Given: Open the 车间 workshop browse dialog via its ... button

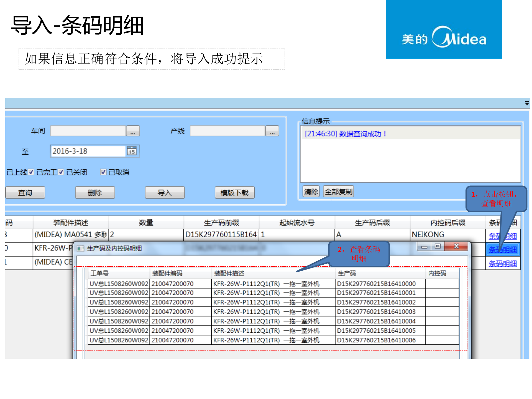Looking at the screenshot, I should coord(133,131).
